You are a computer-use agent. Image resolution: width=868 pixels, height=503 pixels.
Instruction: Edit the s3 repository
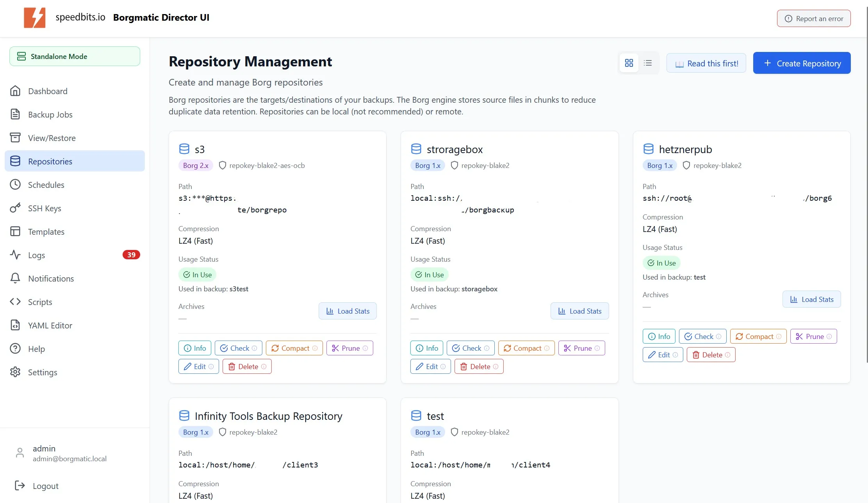pos(199,366)
